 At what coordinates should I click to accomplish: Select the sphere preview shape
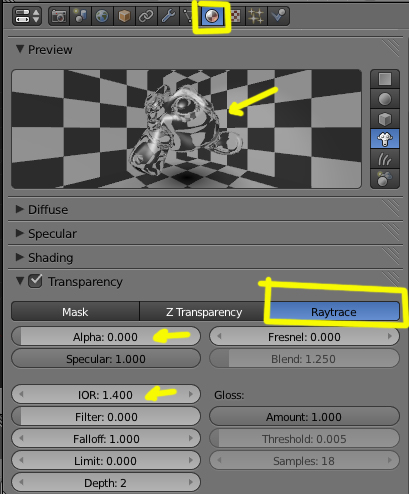pyautogui.click(x=385, y=99)
